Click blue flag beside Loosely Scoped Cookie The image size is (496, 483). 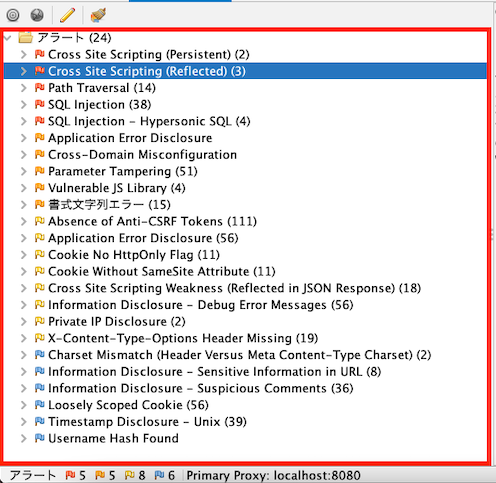40,405
